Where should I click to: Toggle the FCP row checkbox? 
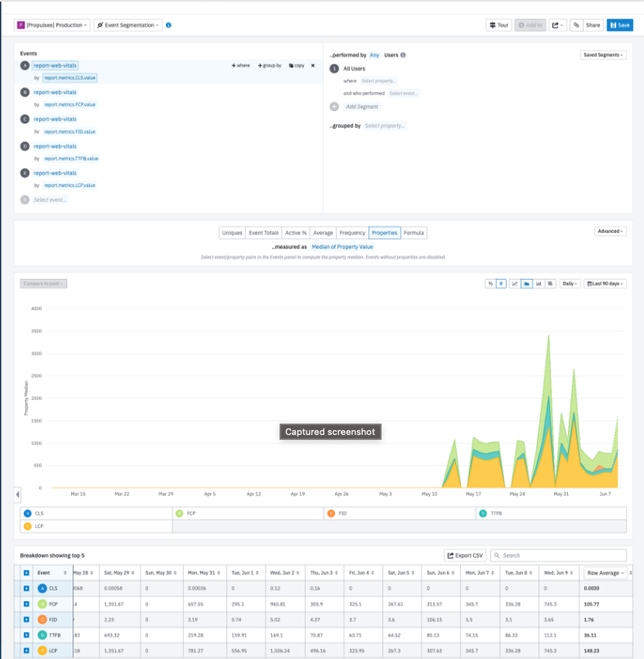point(26,604)
